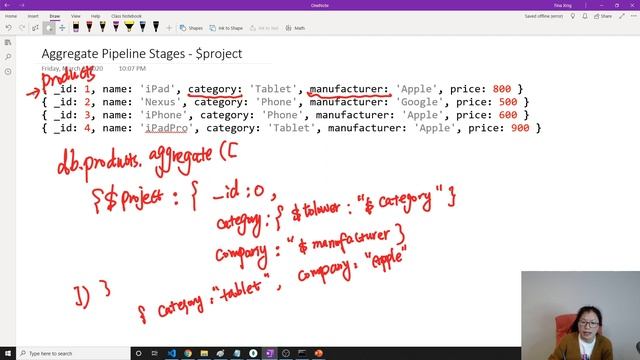Screen dimensions: 640x360
Task: Click the Ink to Text button
Action: click(264, 28)
